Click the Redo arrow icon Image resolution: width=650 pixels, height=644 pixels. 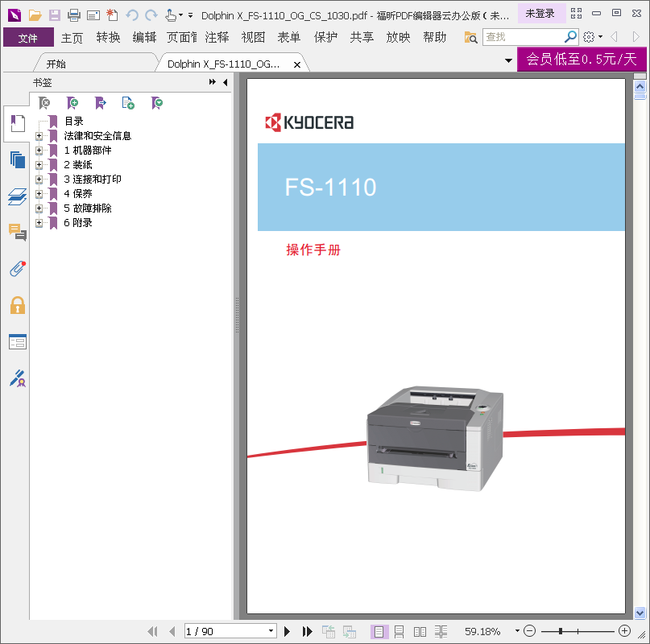(x=151, y=15)
